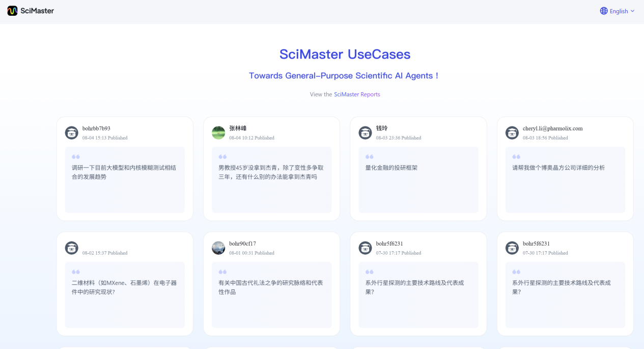
Task: Click the username bohrbb7b93
Action: click(96, 128)
